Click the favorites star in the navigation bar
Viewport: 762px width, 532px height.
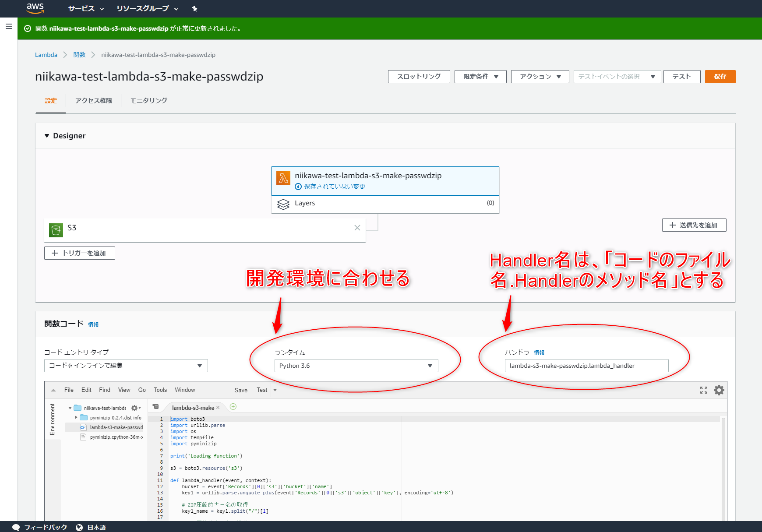pyautogui.click(x=194, y=8)
